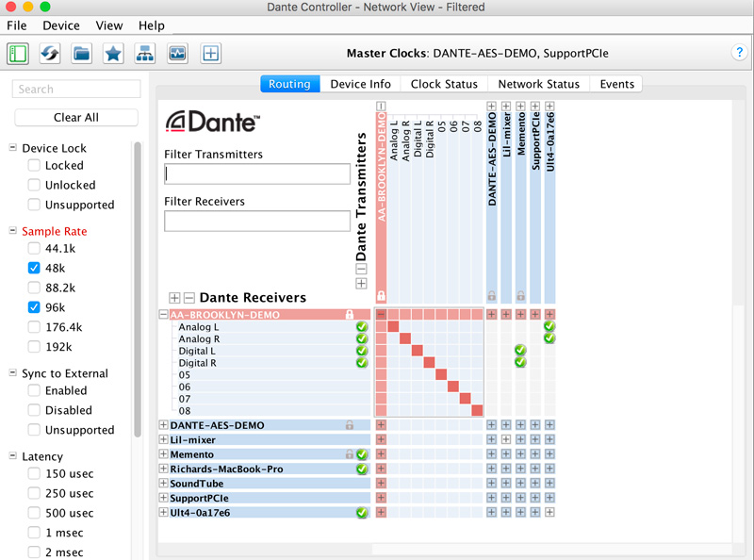Collapse the Device Lock filter group
Viewport: 754px width, 560px height.
pos(13,148)
